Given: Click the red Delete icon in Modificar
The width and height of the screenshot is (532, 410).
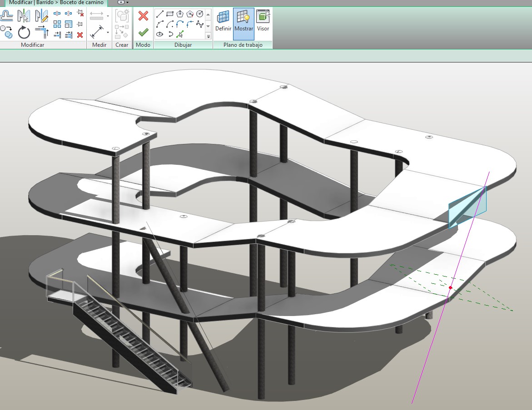Looking at the screenshot, I should [x=80, y=35].
